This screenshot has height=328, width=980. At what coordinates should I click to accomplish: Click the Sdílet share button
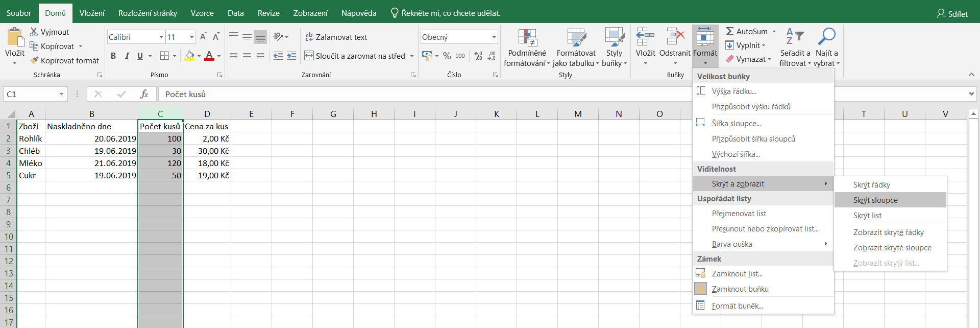(x=952, y=14)
